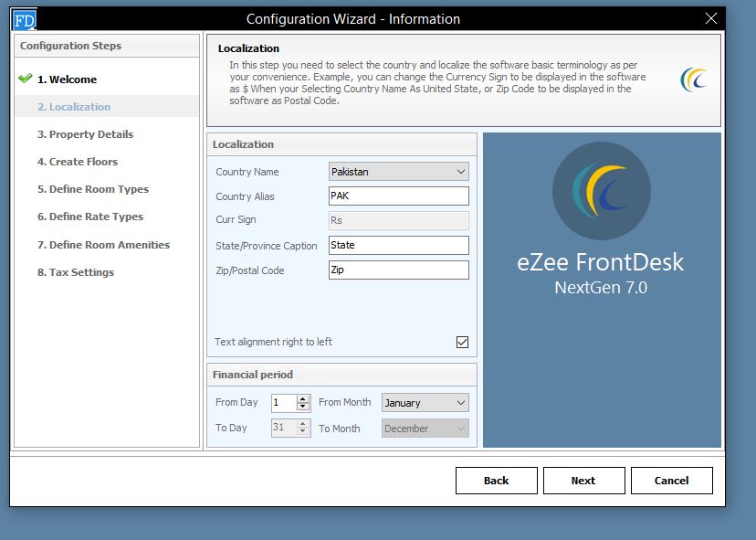Screen dimensions: 756x540
Task: Click the Country Alias label
Action: coord(245,196)
